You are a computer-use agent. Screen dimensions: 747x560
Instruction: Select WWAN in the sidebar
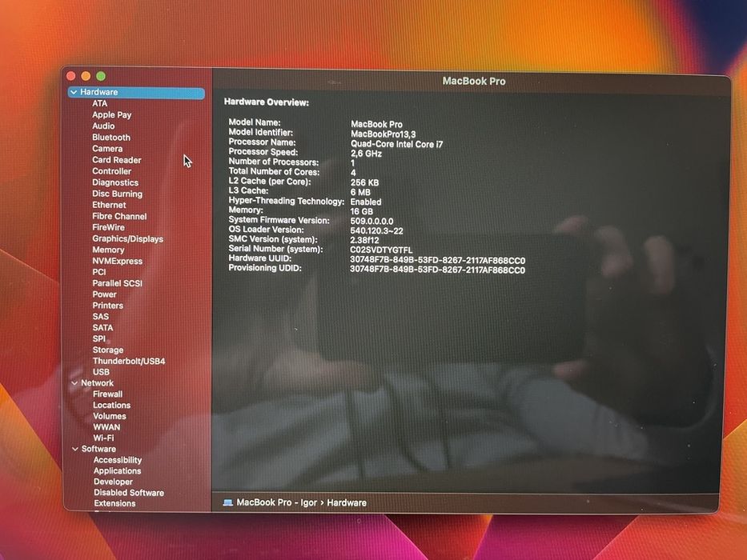[x=106, y=426]
